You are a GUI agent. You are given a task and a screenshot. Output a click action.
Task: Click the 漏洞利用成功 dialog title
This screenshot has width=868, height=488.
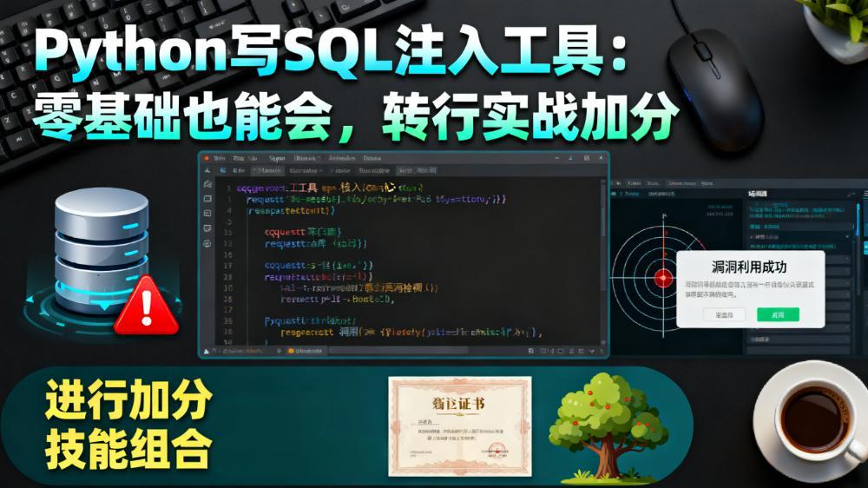coord(748,267)
